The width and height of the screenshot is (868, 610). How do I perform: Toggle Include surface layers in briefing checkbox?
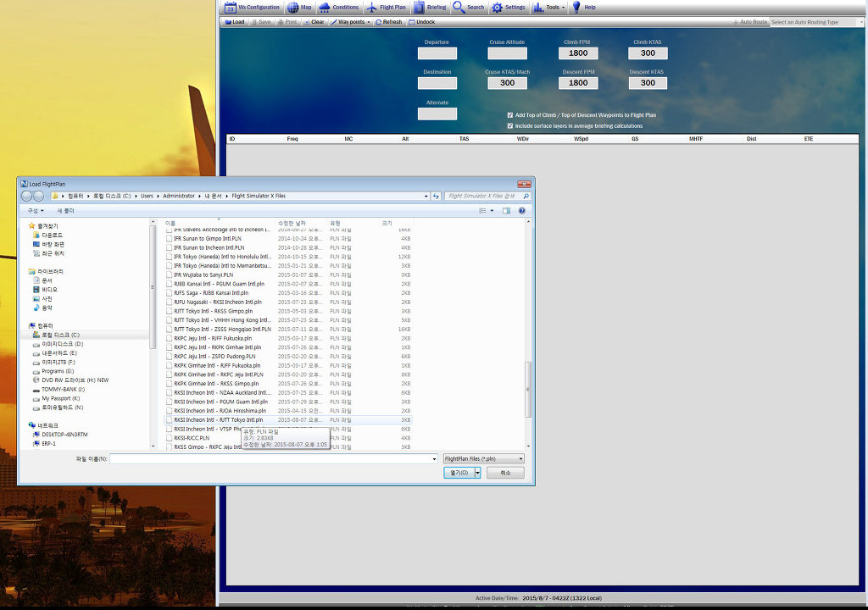[x=510, y=125]
